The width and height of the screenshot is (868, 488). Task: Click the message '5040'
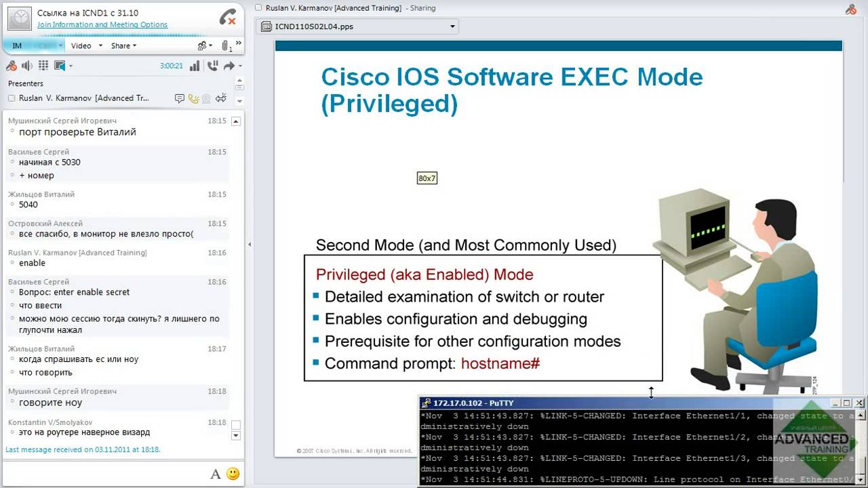pos(28,205)
